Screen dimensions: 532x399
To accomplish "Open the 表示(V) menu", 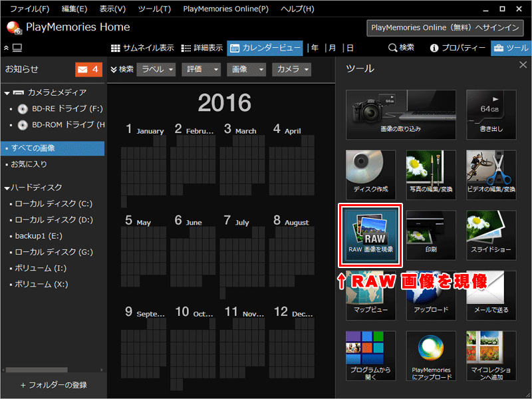I will pos(112,9).
